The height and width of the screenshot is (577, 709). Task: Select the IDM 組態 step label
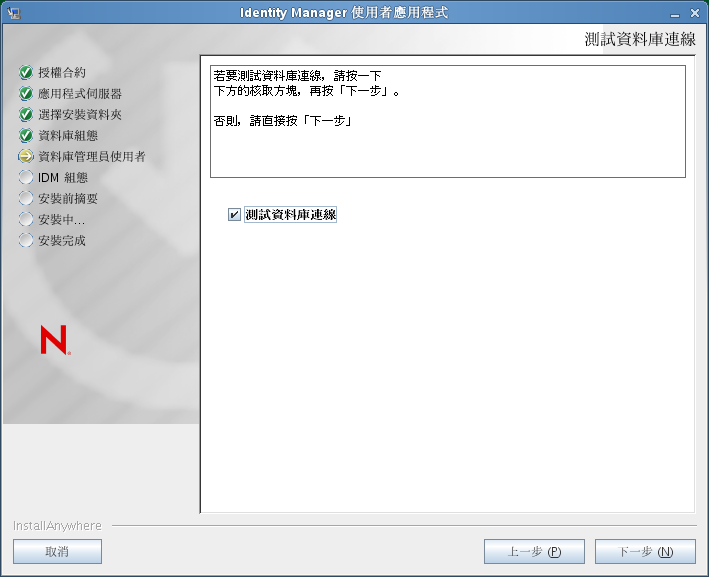pos(63,177)
